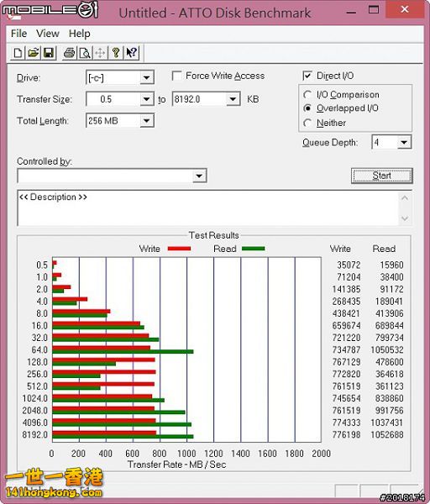Select the I/O Comparison radio button
This screenshot has height=504, width=430.
pyautogui.click(x=307, y=95)
